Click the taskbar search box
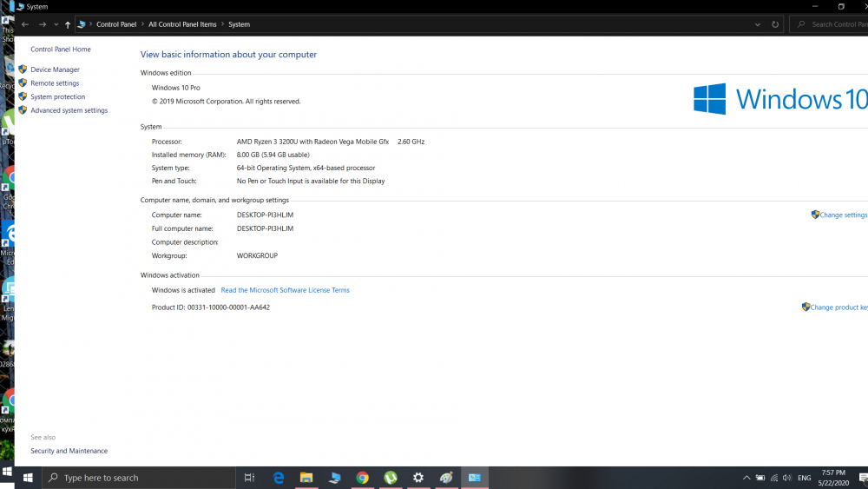 click(138, 478)
